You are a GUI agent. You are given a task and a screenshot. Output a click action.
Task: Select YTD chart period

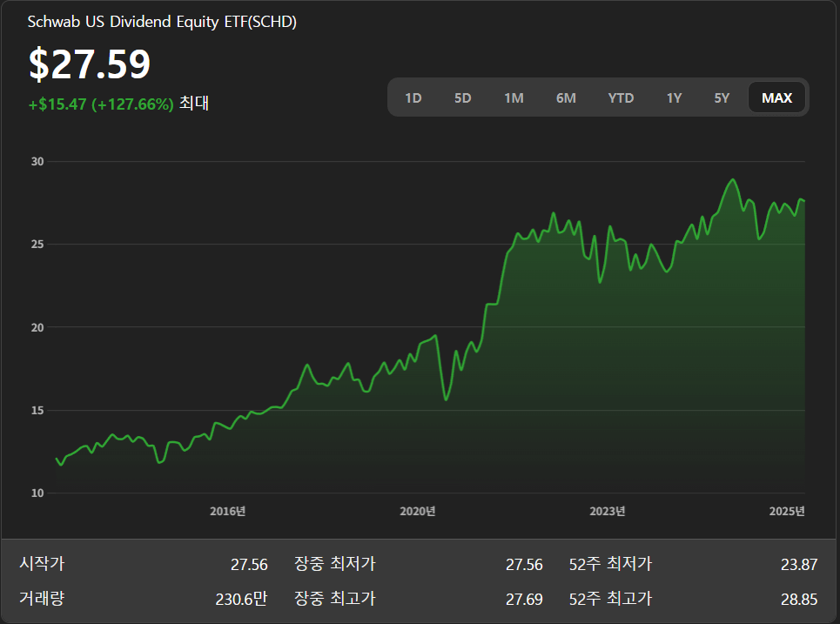621,98
